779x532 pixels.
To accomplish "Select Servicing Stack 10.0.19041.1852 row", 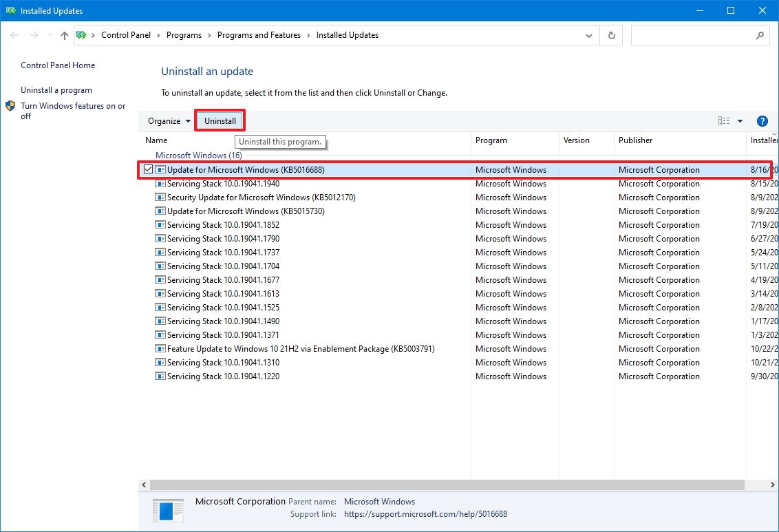I will pyautogui.click(x=458, y=225).
